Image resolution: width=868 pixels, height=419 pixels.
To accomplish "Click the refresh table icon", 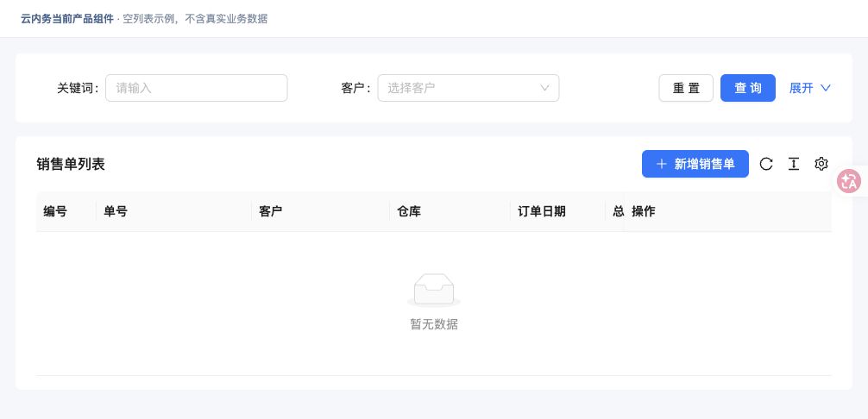I will click(x=766, y=164).
